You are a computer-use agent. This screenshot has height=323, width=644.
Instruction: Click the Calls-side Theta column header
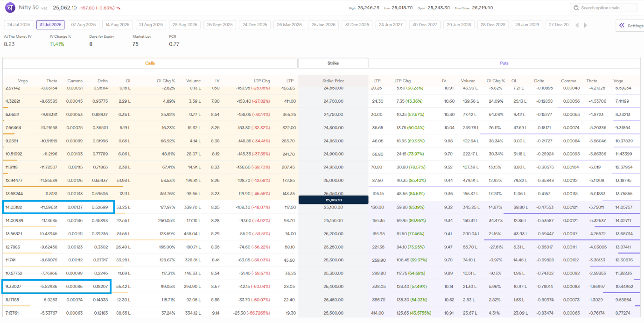52,81
